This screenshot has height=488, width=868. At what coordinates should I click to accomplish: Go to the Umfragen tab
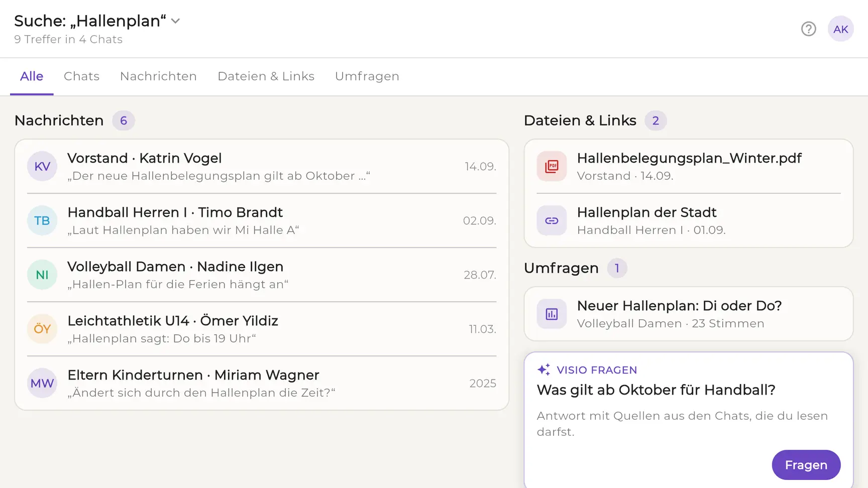(367, 76)
